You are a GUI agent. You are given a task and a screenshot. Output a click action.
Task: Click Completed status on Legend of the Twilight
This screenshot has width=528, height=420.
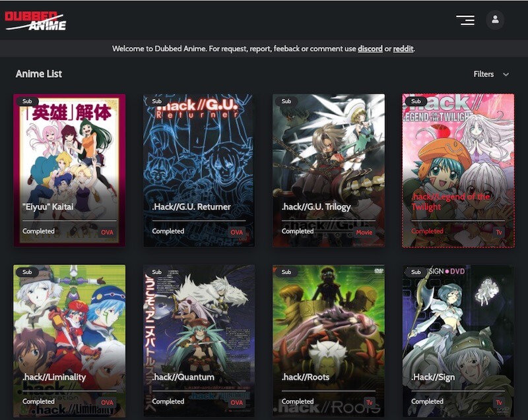(427, 231)
